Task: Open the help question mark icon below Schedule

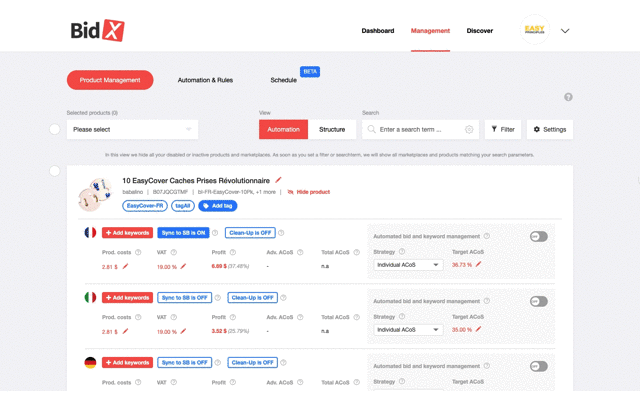Action: coord(568,97)
